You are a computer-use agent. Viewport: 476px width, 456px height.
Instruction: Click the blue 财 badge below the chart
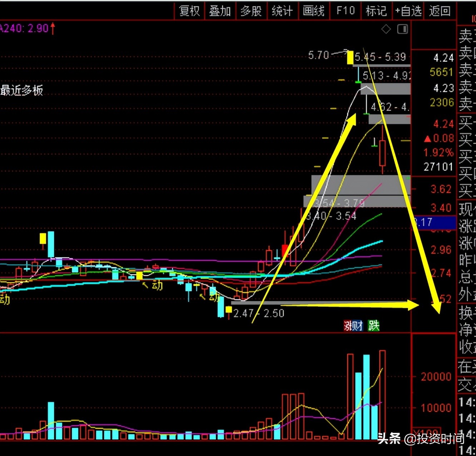tap(358, 326)
